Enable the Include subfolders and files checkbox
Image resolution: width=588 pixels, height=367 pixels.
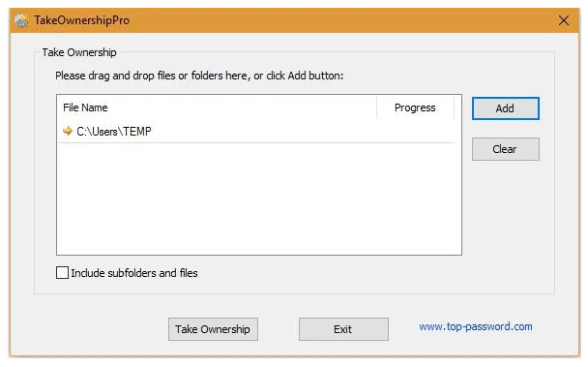click(62, 273)
